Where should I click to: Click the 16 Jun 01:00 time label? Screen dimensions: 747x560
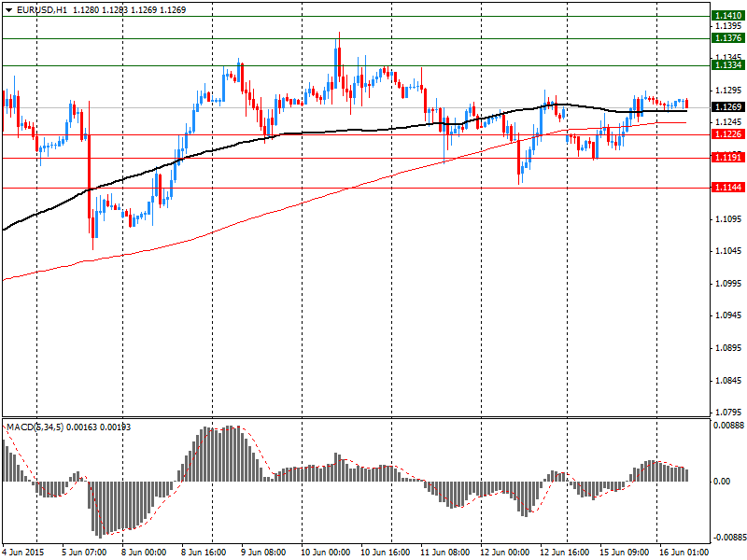[684, 553]
